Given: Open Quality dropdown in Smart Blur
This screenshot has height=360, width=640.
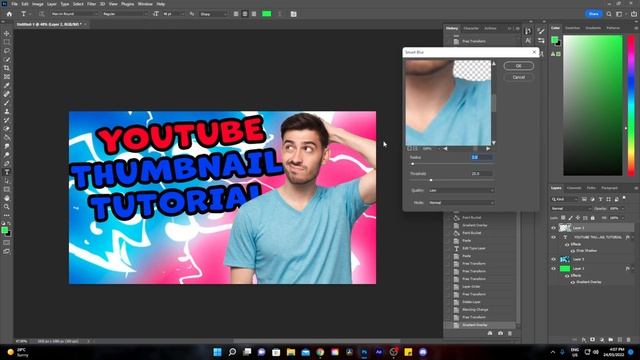Looking at the screenshot, I should click(x=461, y=190).
